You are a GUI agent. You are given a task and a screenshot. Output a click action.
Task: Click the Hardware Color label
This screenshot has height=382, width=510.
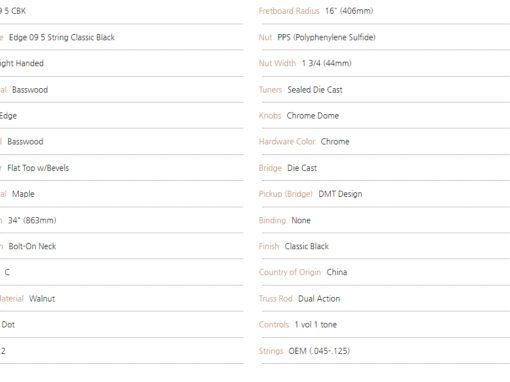[287, 142]
